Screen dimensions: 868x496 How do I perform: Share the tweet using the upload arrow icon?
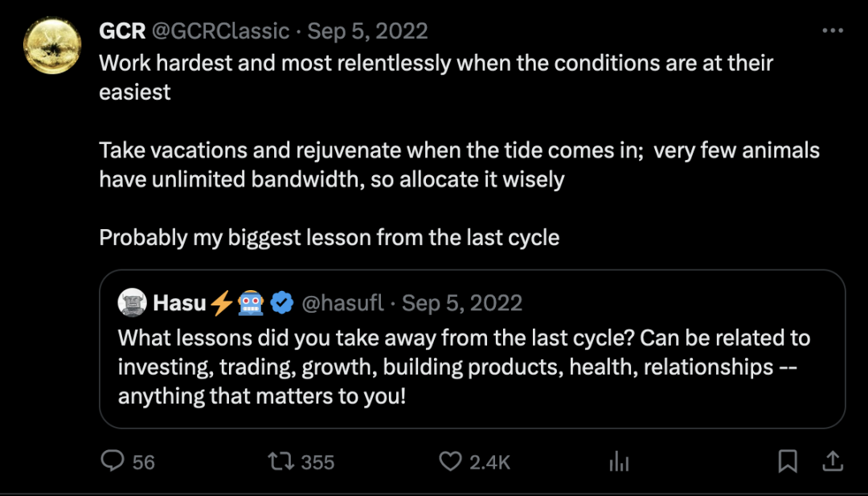[x=833, y=461]
